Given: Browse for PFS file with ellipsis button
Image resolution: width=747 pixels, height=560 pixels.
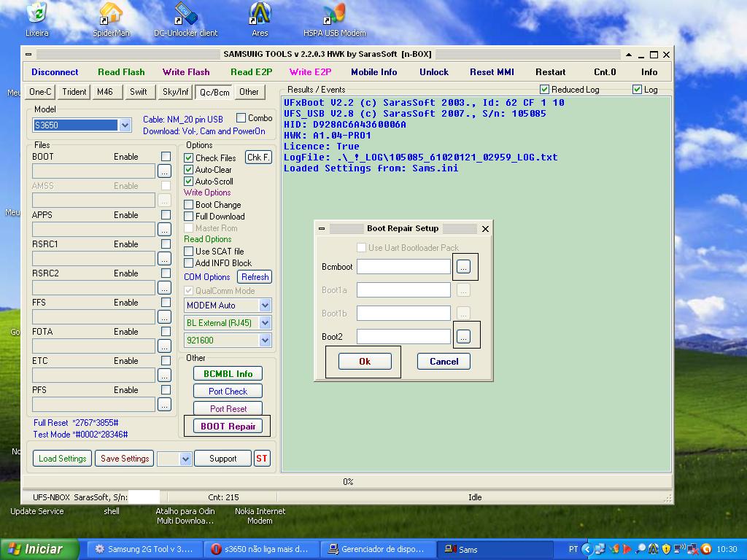Looking at the screenshot, I should pyautogui.click(x=164, y=404).
